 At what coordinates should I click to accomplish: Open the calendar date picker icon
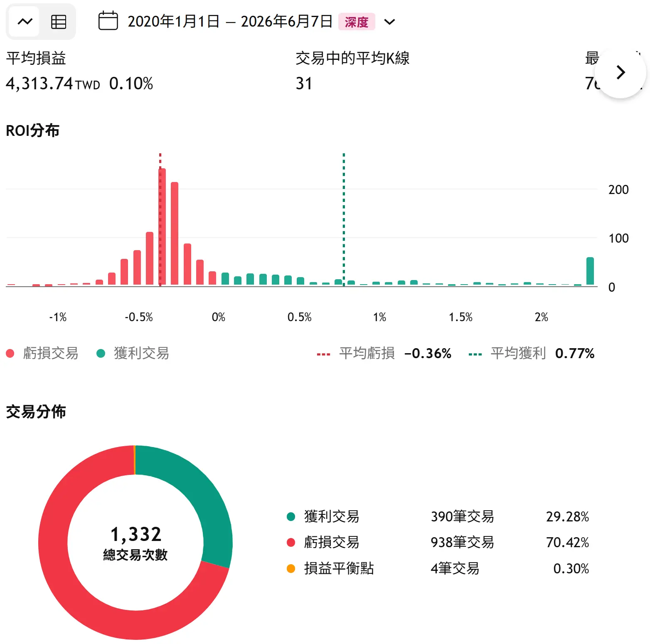pyautogui.click(x=108, y=21)
